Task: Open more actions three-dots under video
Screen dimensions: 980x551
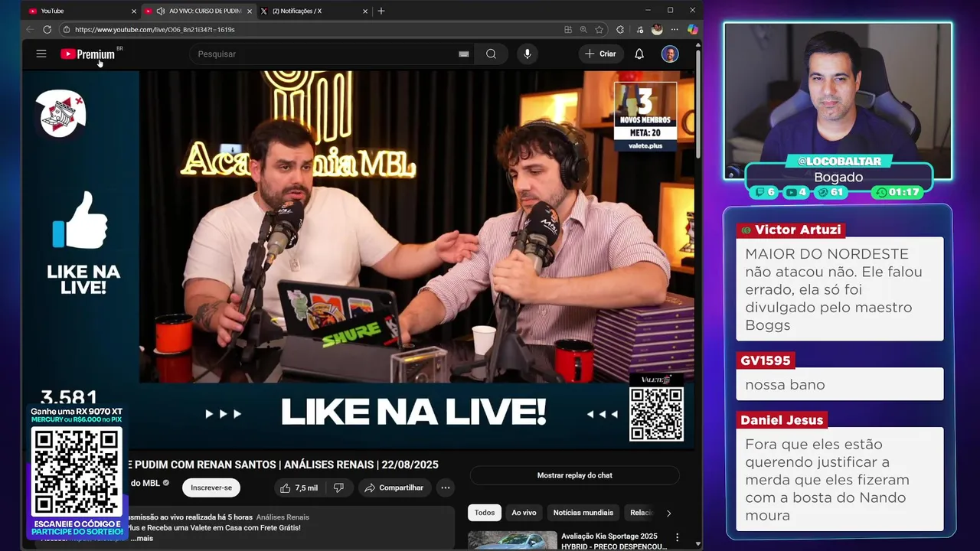Action: pos(446,487)
